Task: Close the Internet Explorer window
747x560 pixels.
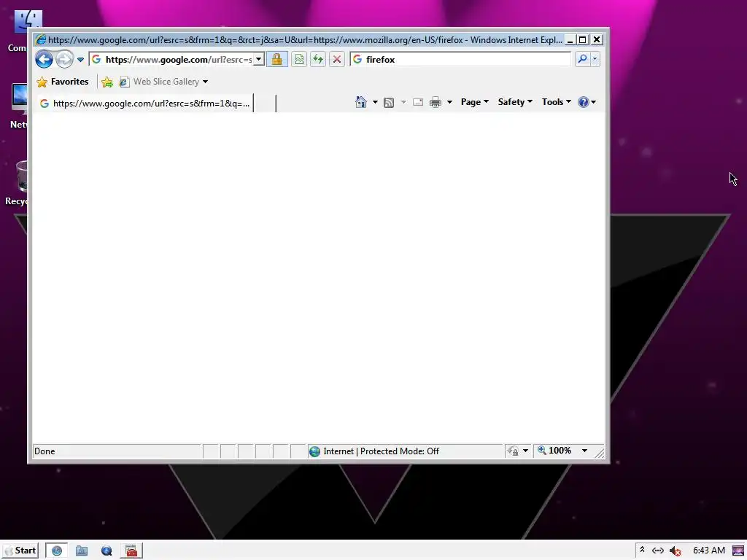Action: [597, 40]
